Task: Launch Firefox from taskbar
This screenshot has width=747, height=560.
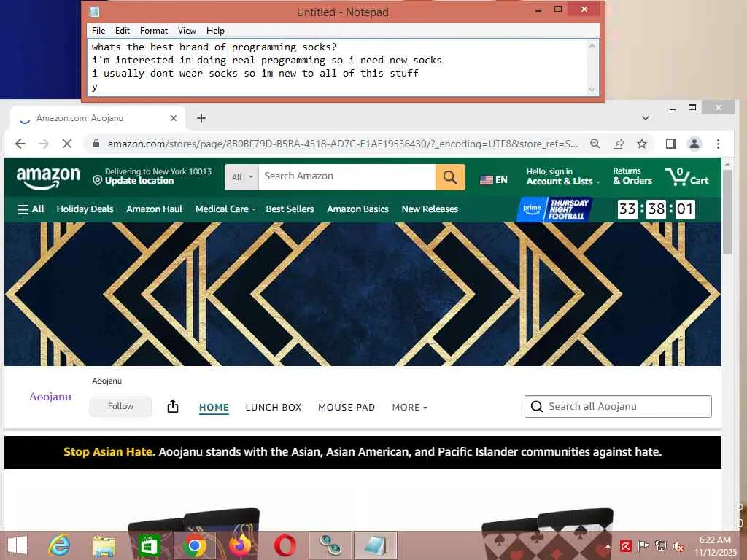Action: click(x=240, y=545)
